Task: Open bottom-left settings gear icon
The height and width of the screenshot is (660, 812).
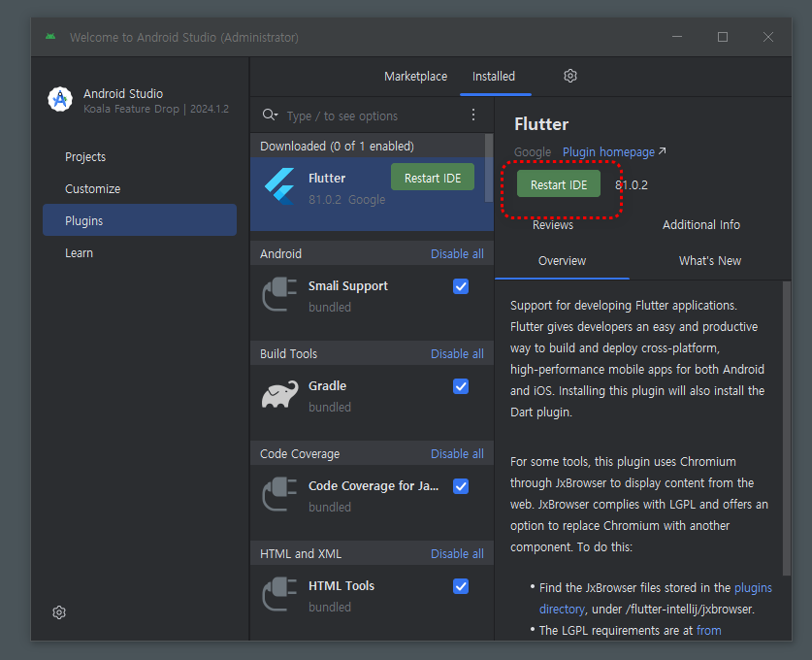Action: (59, 612)
